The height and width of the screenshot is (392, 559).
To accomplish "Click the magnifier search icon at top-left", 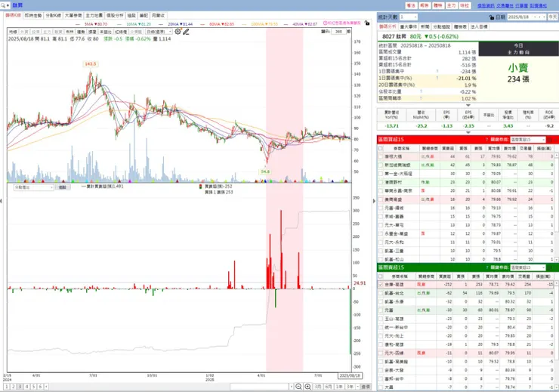I will tap(3, 5).
